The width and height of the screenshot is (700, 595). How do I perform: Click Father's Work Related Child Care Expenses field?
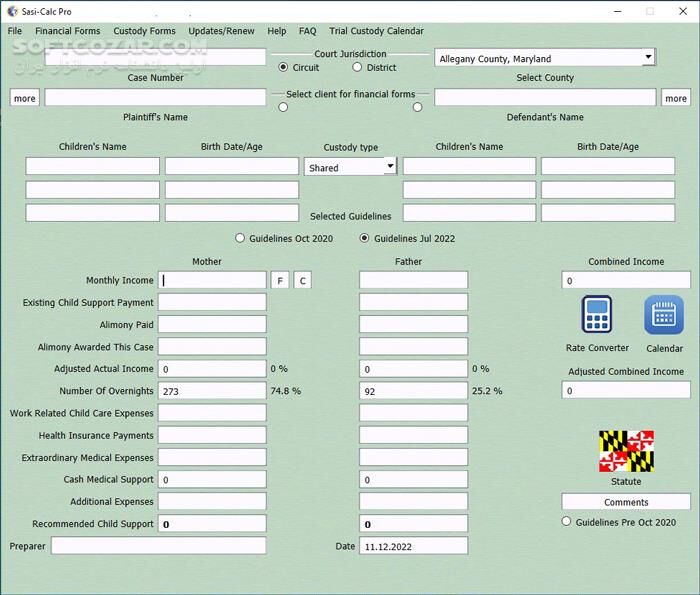[413, 413]
